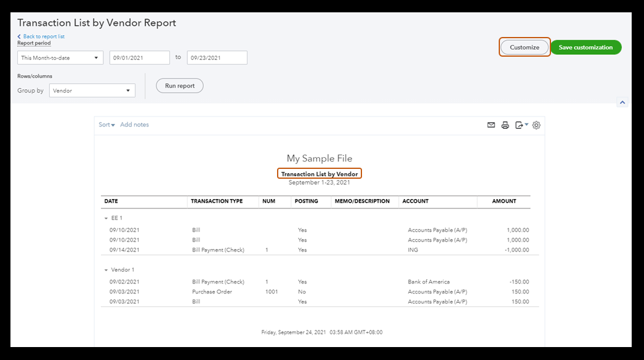
Task: Open the Sort dropdown
Action: click(107, 125)
